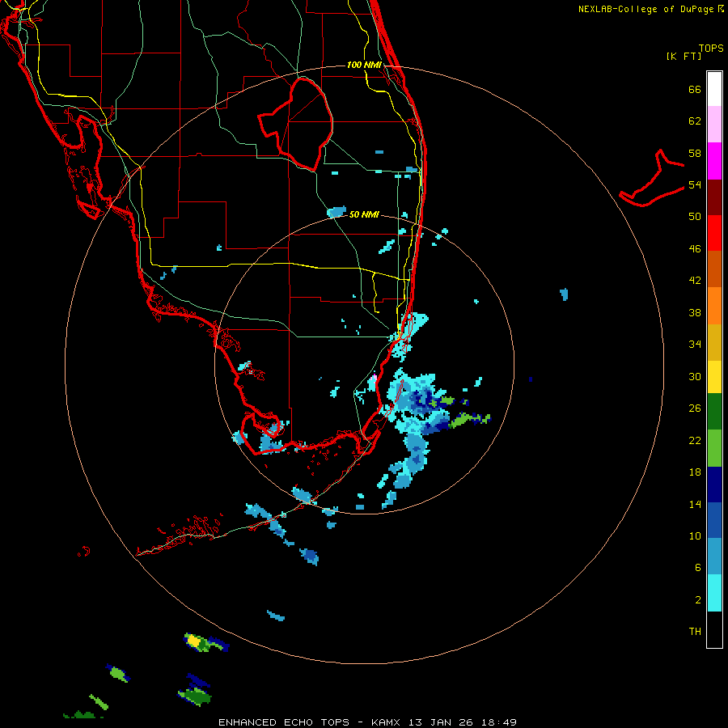
Task: Click the black TH legend swatch
Action: point(714,629)
